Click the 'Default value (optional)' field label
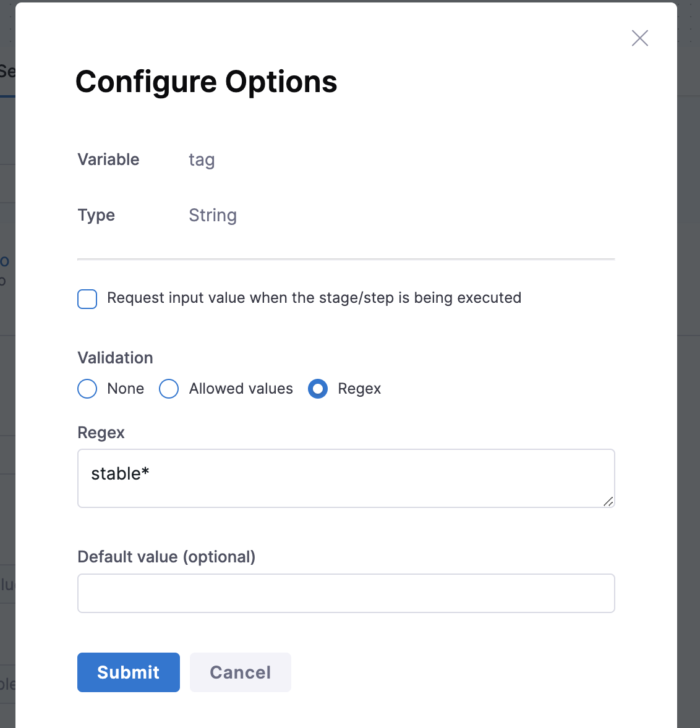Viewport: 700px width, 728px height. pyautogui.click(x=166, y=557)
